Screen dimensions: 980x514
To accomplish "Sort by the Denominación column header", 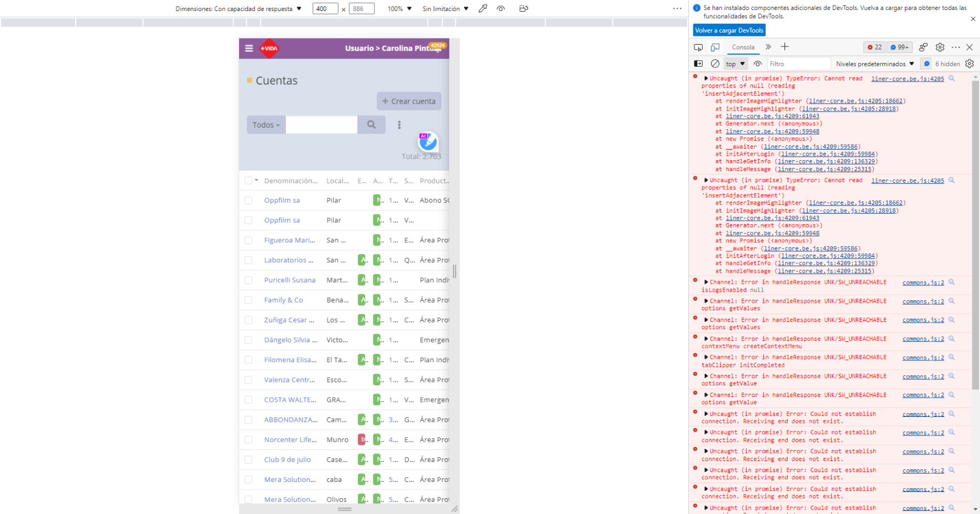I will (x=291, y=181).
